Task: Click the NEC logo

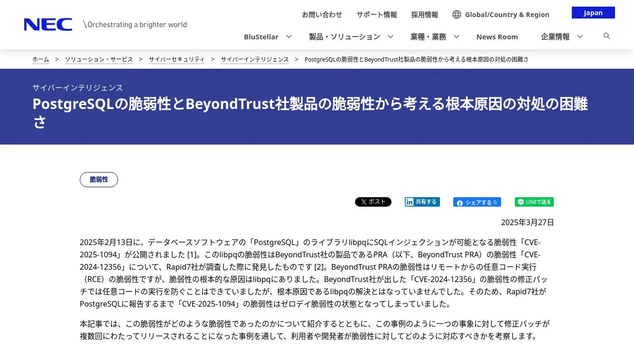Action: (x=48, y=25)
